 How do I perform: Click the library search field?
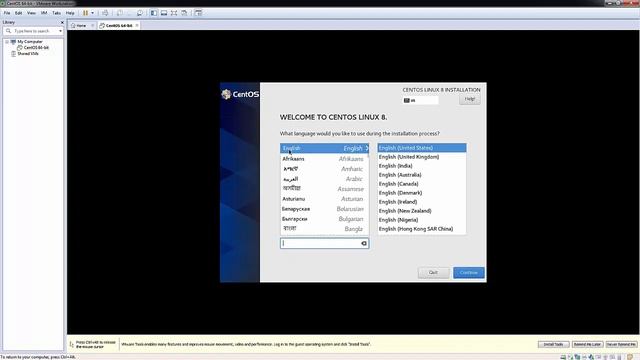pos(32,31)
